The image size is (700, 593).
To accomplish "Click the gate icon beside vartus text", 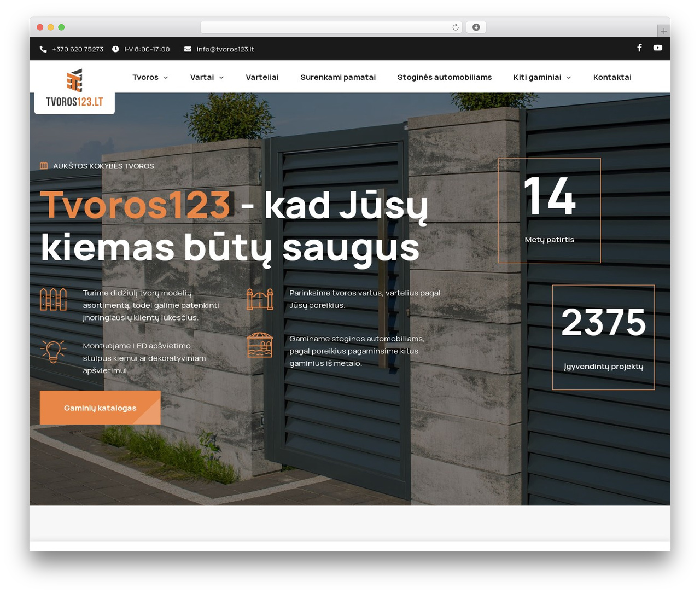I will tap(260, 299).
